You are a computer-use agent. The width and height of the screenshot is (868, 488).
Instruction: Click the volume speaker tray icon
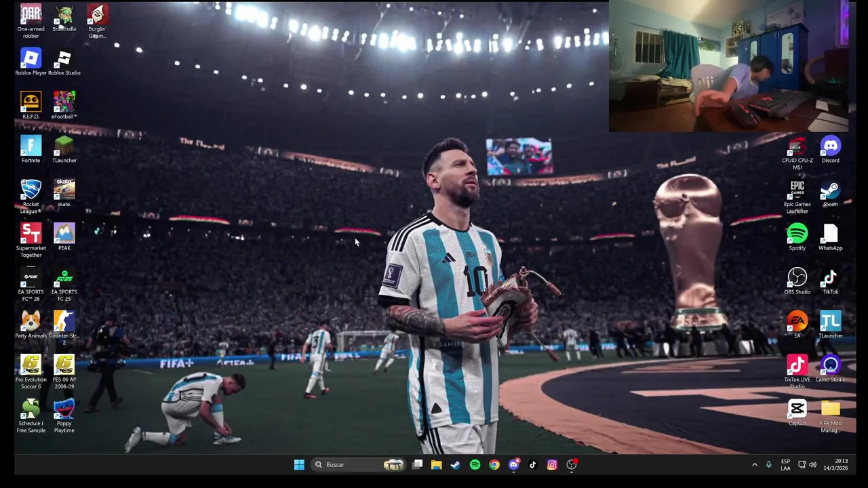[x=812, y=464]
